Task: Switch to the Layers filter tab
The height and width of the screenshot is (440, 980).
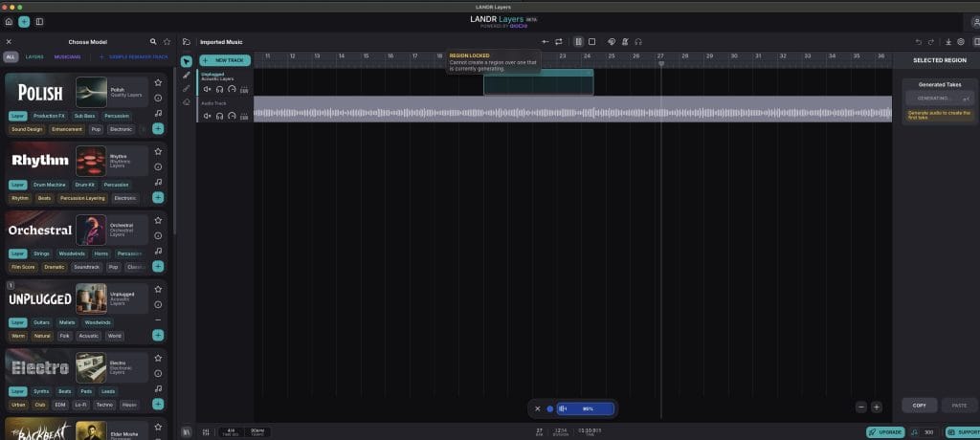Action: (34, 57)
